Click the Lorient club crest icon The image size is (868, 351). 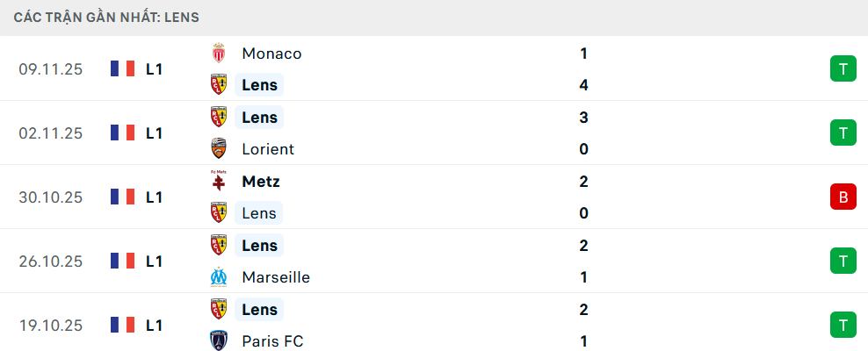point(219,149)
